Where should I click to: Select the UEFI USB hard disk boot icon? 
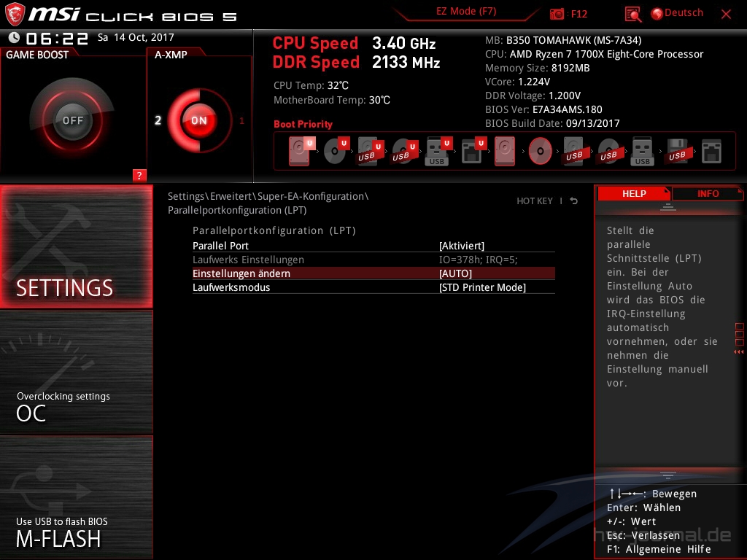click(x=370, y=151)
